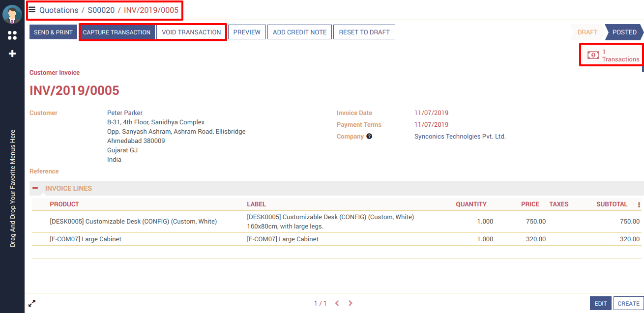Viewport: 644px width, 313px height.
Task: Open the hamburger menu icon
Action: click(x=32, y=10)
